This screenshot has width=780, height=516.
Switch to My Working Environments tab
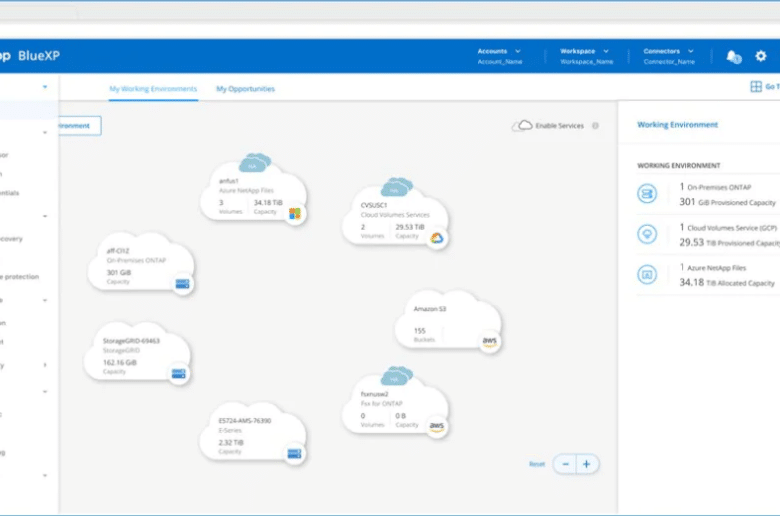153,89
